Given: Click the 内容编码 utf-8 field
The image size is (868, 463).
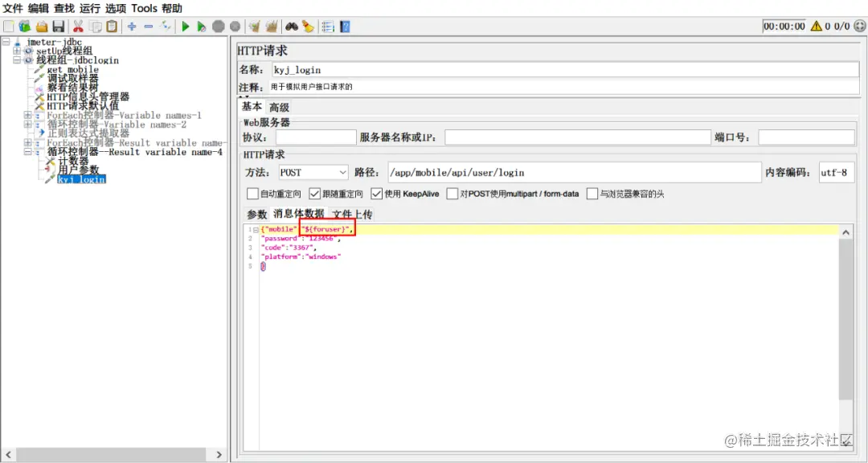Looking at the screenshot, I should pos(837,172).
